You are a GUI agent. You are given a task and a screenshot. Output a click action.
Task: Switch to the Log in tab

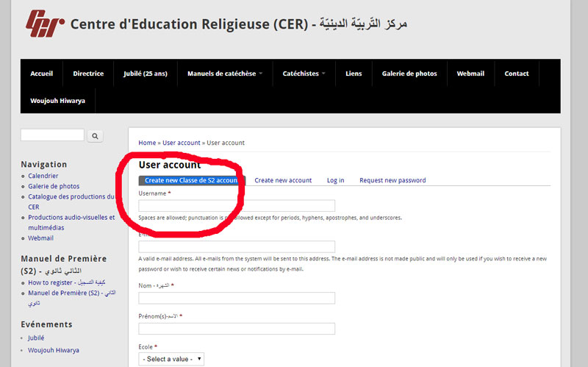pos(335,180)
